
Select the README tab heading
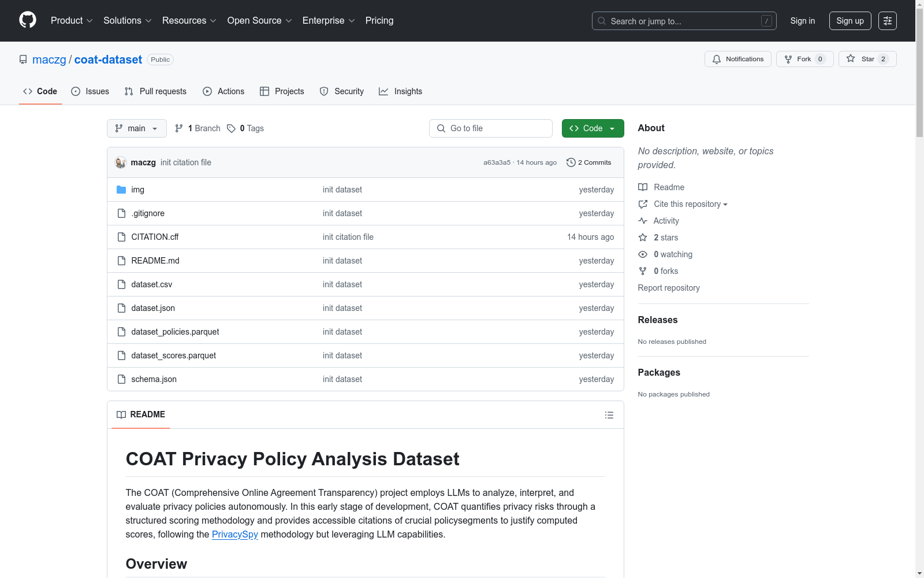point(141,414)
